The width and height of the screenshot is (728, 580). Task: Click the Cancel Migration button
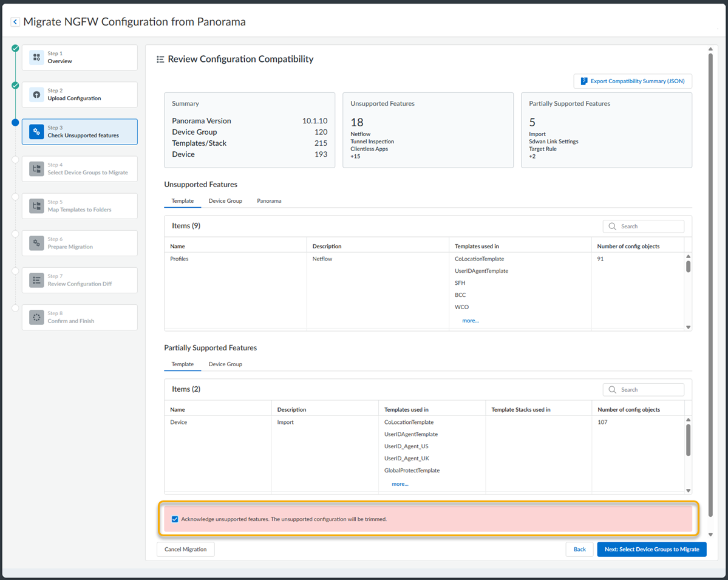186,550
